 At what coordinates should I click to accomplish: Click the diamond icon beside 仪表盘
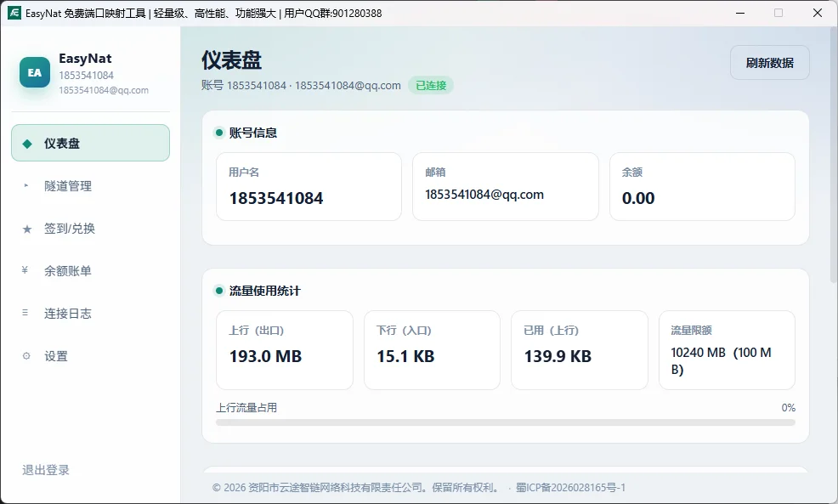(x=26, y=144)
